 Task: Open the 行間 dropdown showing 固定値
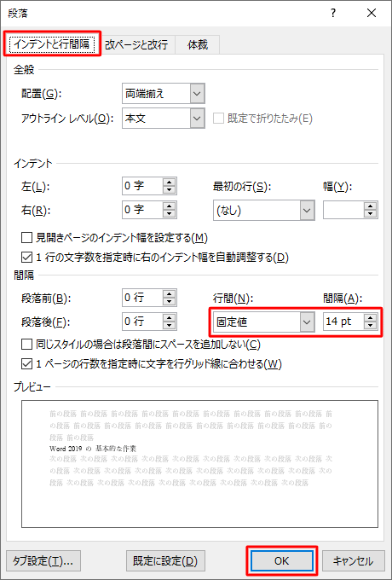264,322
